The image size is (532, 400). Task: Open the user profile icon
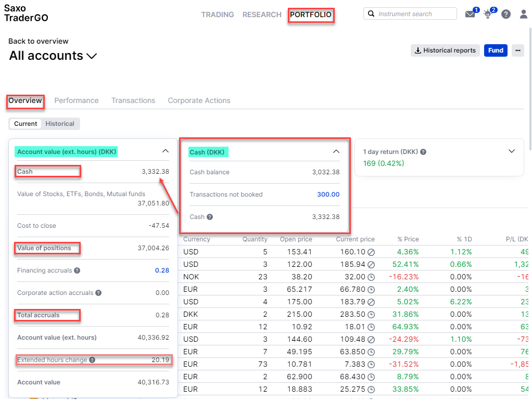524,14
